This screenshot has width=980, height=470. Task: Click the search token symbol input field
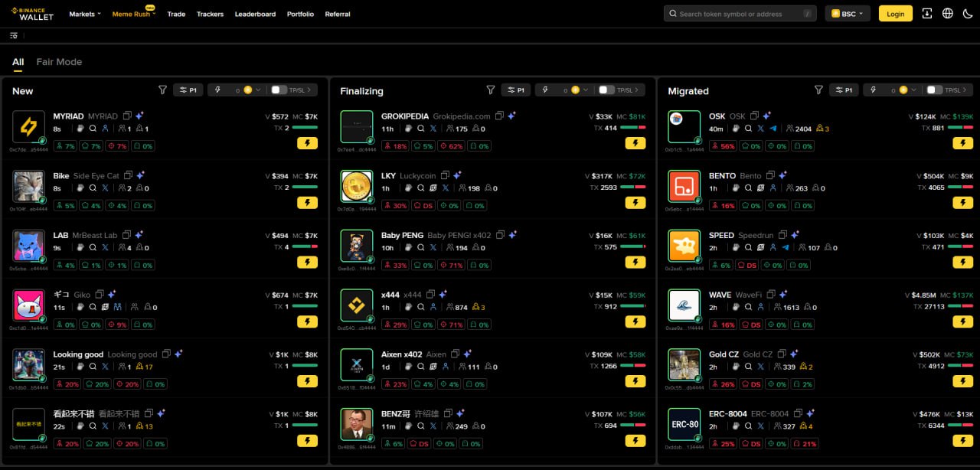tap(741, 14)
